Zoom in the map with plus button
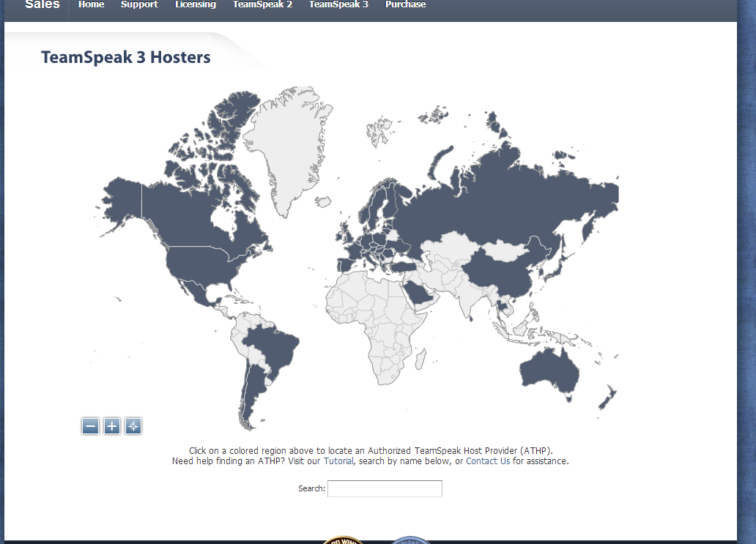This screenshot has width=756, height=544. [x=111, y=426]
